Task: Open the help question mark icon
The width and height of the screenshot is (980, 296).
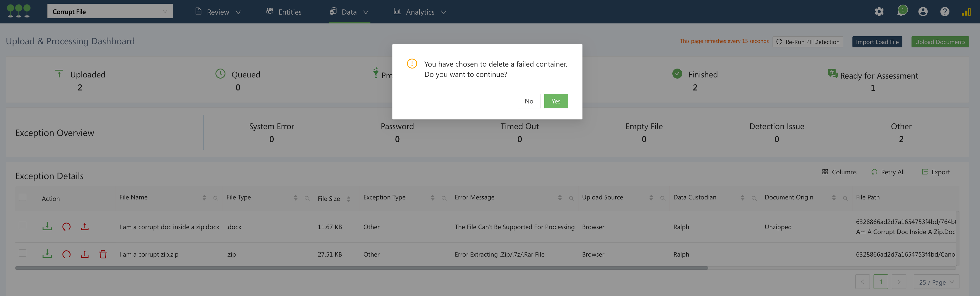Action: pos(945,12)
